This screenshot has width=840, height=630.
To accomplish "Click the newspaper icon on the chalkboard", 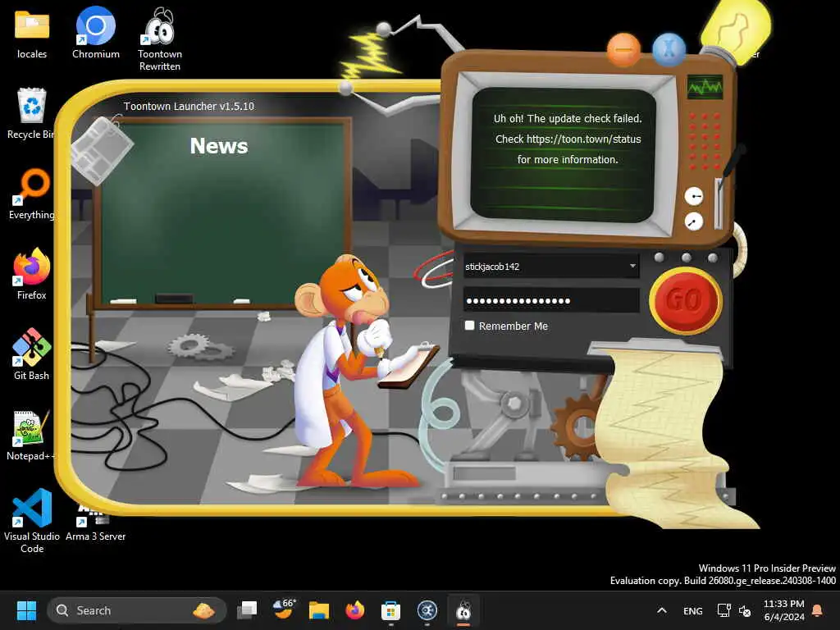I will (101, 150).
